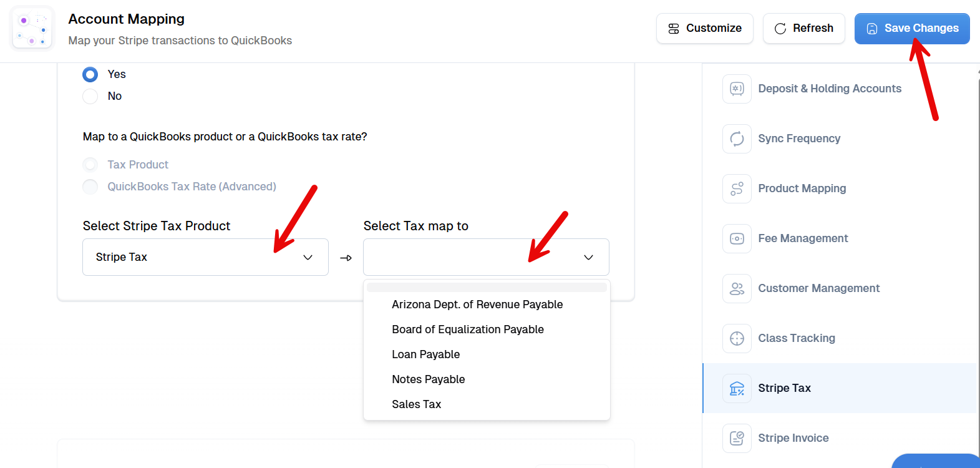Click the Fee Management icon
Viewport: 980px width, 468px height.
click(737, 238)
